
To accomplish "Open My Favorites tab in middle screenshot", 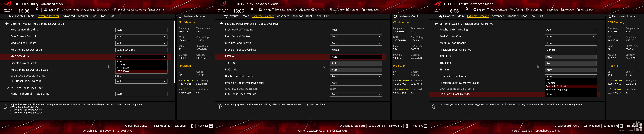I will pos(232,16).
